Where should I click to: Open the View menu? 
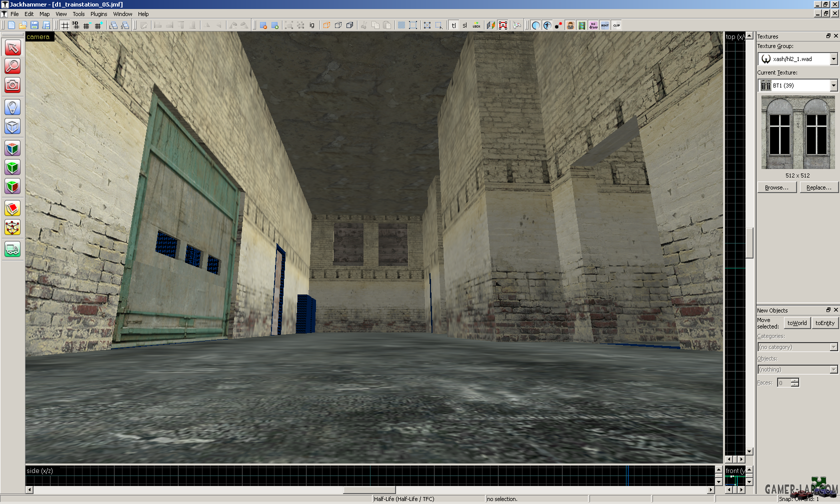(61, 14)
